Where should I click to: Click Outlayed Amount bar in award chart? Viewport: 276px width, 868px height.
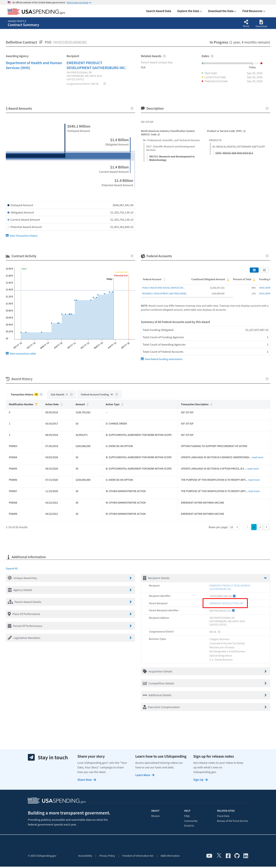coord(35,155)
